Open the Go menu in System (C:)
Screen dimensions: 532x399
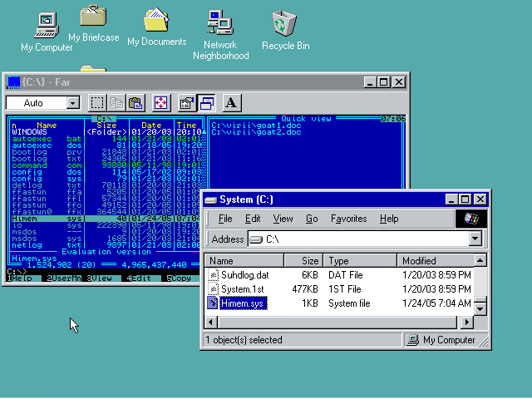click(x=312, y=219)
